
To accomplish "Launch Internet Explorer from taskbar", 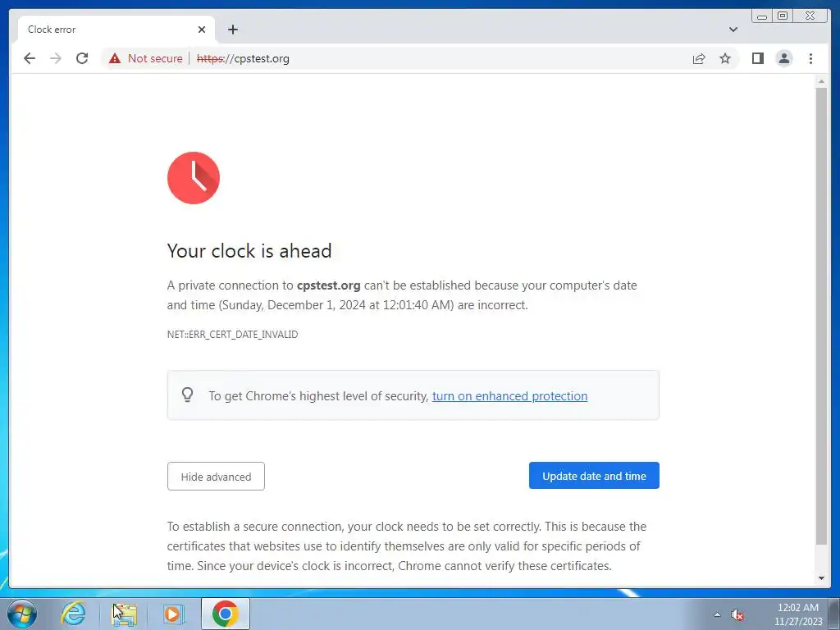I will tap(73, 614).
